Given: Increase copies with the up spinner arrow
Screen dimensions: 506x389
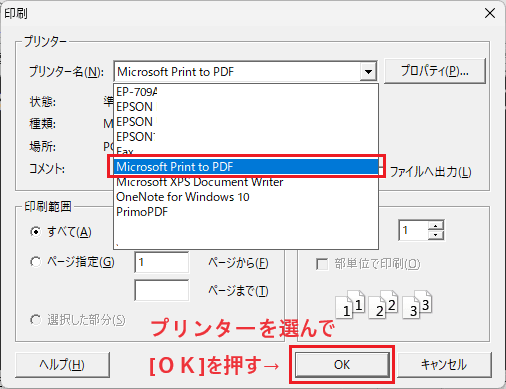Looking at the screenshot, I should point(436,226).
